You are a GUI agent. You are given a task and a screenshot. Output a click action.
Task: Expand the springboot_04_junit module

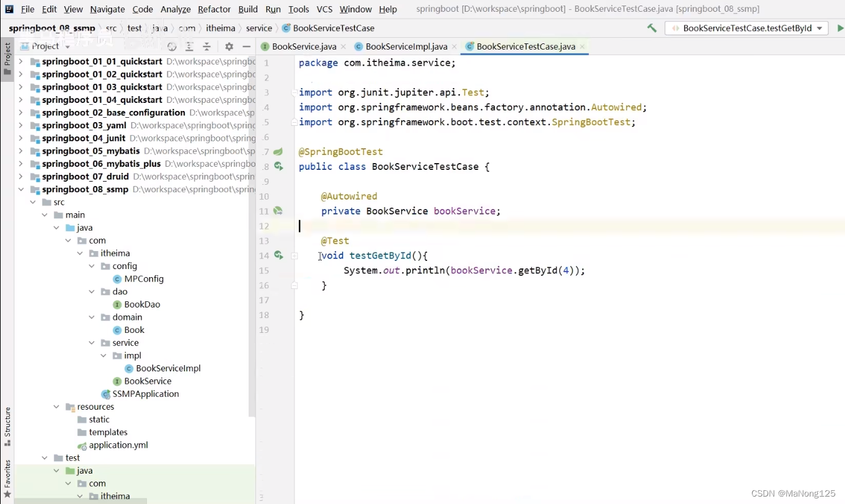click(x=21, y=138)
